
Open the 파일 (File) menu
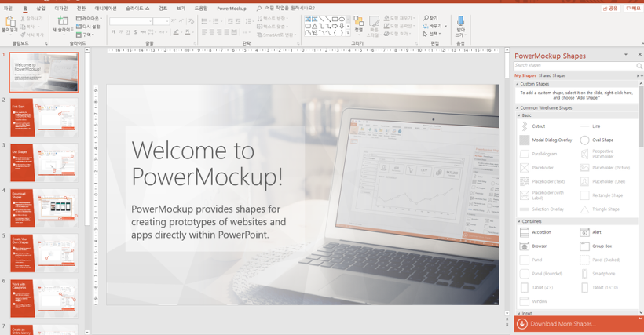[x=8, y=8]
